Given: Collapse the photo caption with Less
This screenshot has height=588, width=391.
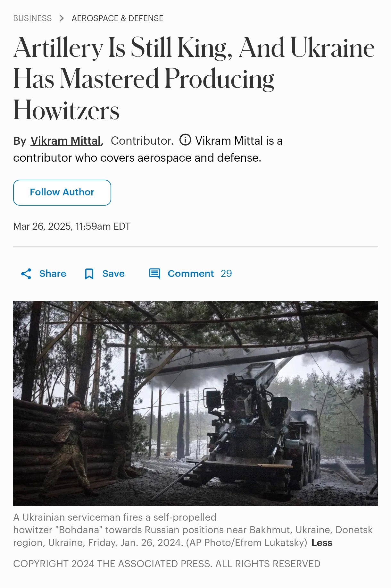Looking at the screenshot, I should click(x=322, y=543).
